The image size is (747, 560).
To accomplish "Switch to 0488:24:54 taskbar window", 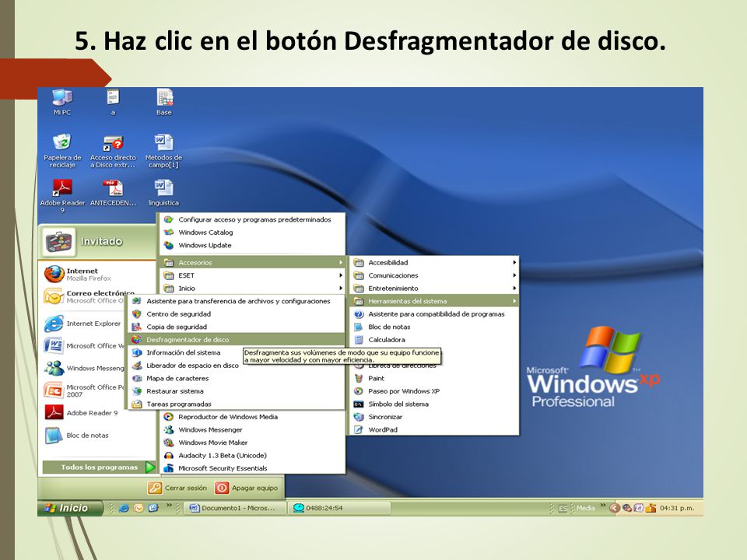I will [339, 508].
